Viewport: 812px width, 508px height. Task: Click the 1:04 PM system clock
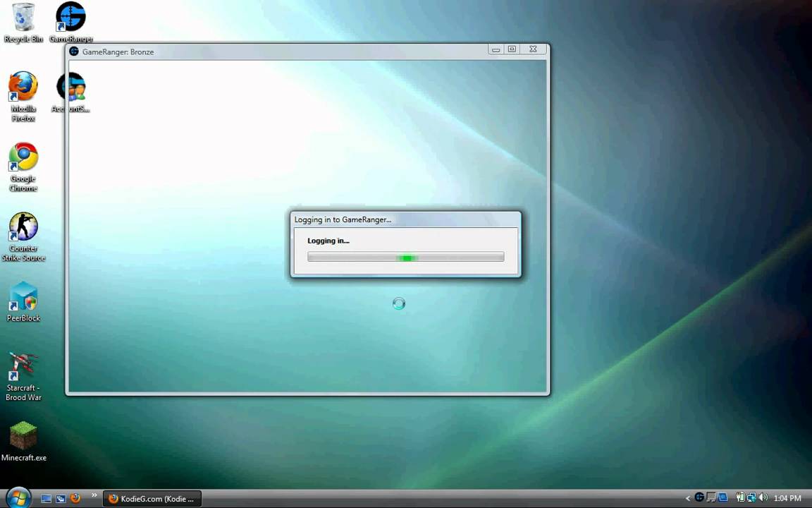[787, 498]
